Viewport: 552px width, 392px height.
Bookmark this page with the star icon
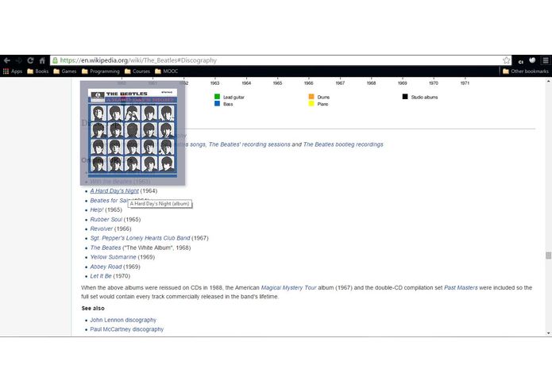[506, 60]
